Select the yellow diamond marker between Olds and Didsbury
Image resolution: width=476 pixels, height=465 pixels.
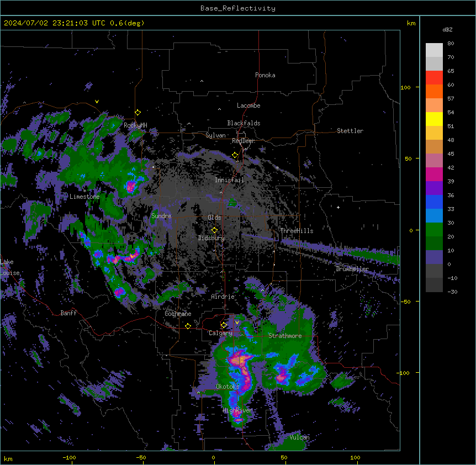pyautogui.click(x=214, y=230)
